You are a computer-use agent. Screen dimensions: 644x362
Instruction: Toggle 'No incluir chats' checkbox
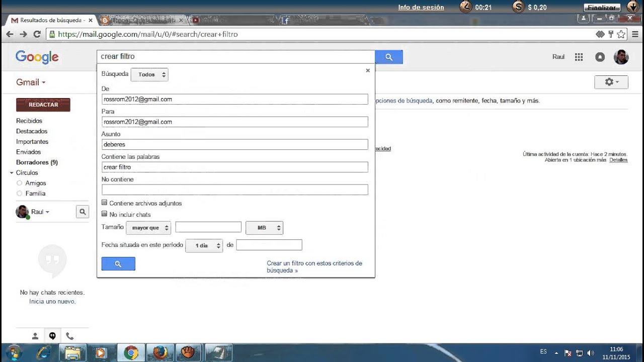pos(105,214)
